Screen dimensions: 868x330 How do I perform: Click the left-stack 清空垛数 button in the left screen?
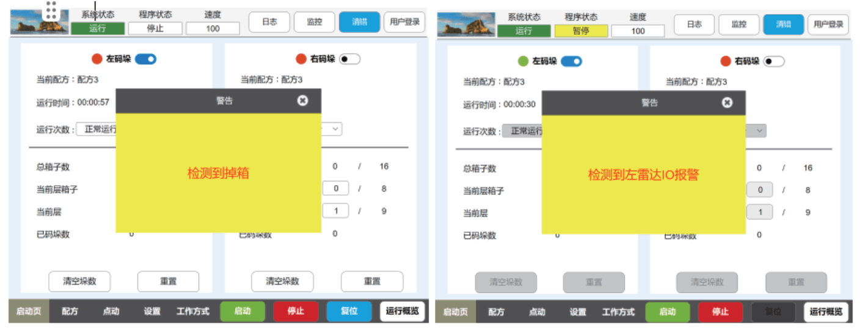(x=79, y=282)
